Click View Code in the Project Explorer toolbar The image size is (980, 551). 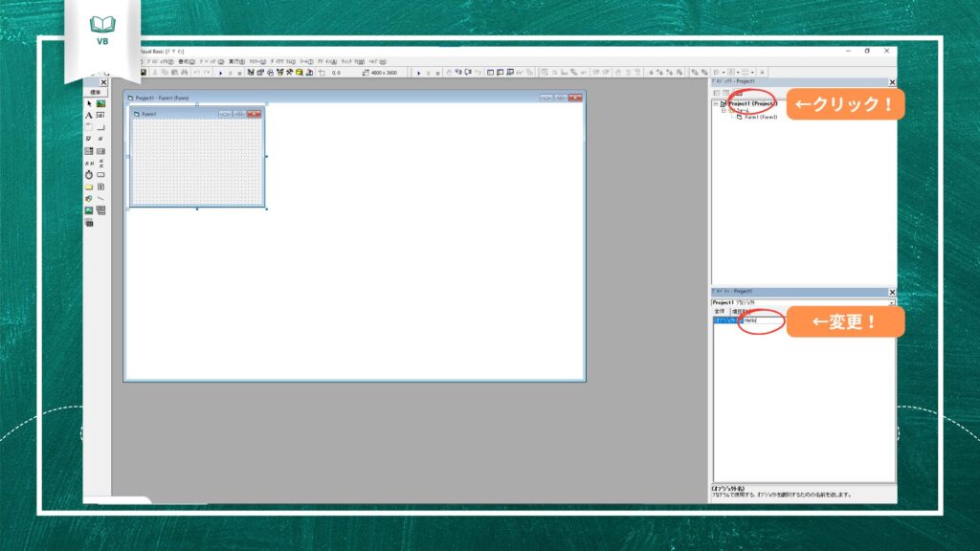click(x=716, y=93)
